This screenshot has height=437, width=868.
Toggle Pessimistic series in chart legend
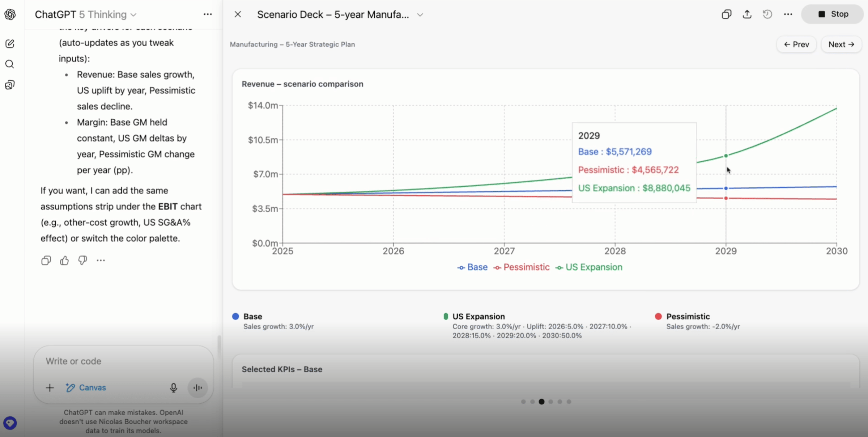pyautogui.click(x=522, y=267)
